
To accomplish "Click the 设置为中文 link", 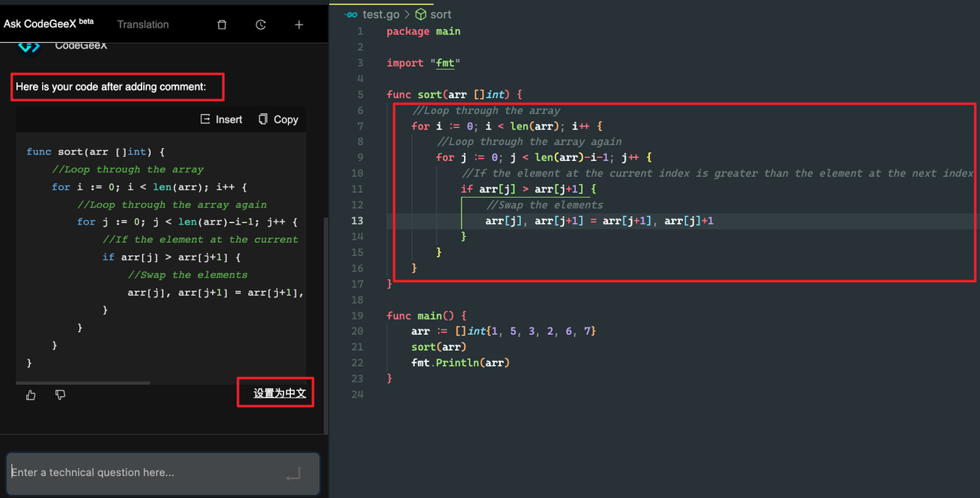I will point(279,393).
